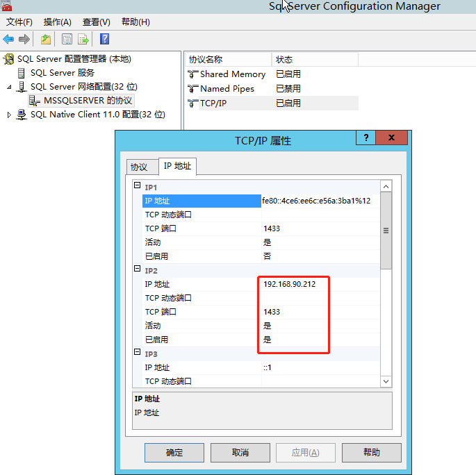Click the Up one level folder icon
This screenshot has height=475, width=476.
(46, 39)
